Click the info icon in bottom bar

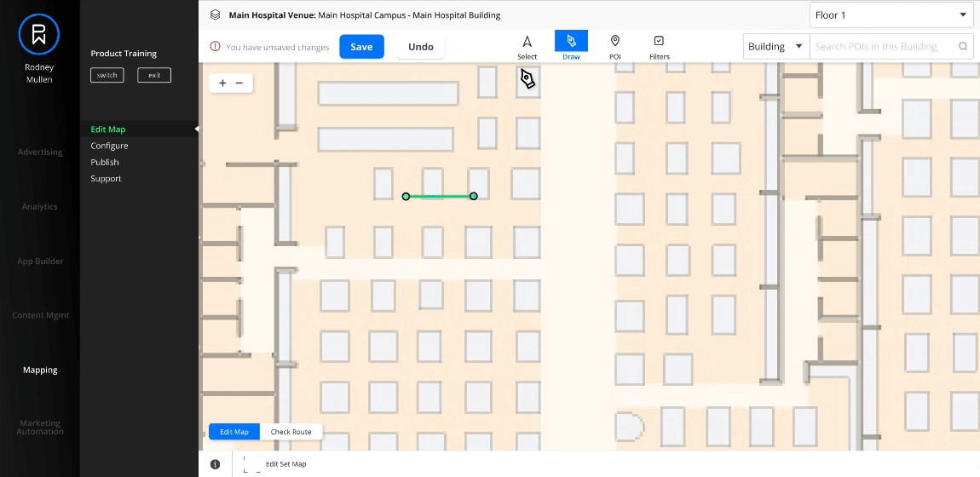(x=215, y=464)
